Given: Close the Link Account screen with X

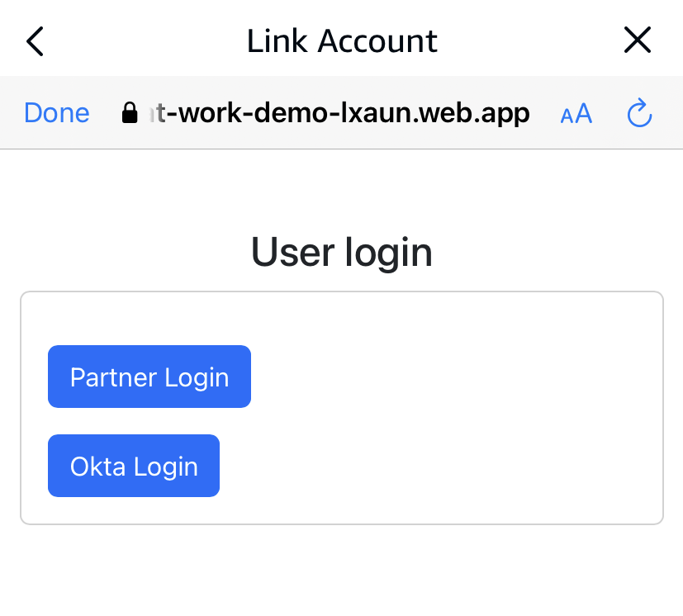Looking at the screenshot, I should point(638,40).
